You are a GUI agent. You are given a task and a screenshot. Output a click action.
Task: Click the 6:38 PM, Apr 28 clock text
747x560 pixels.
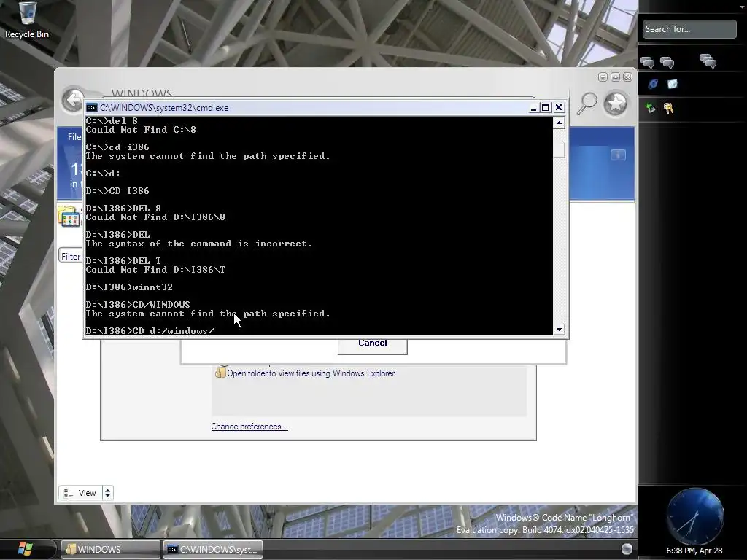(x=694, y=551)
